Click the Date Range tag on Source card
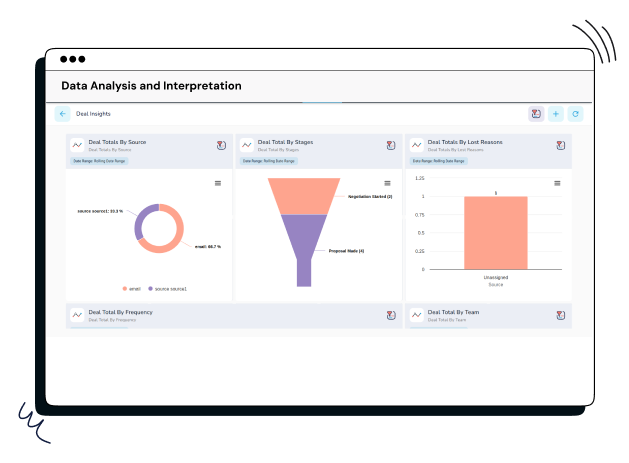 98,160
